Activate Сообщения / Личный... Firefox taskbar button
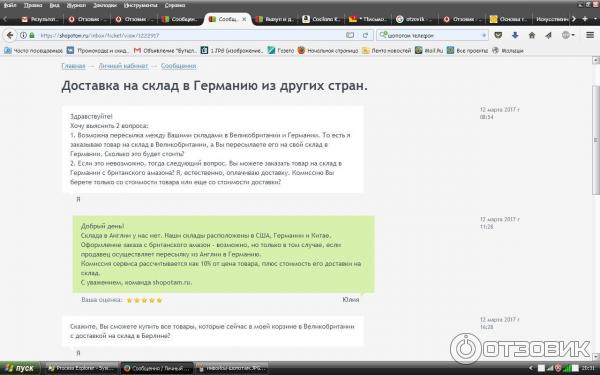Image resolution: width=600 pixels, height=375 pixels. pos(157,368)
